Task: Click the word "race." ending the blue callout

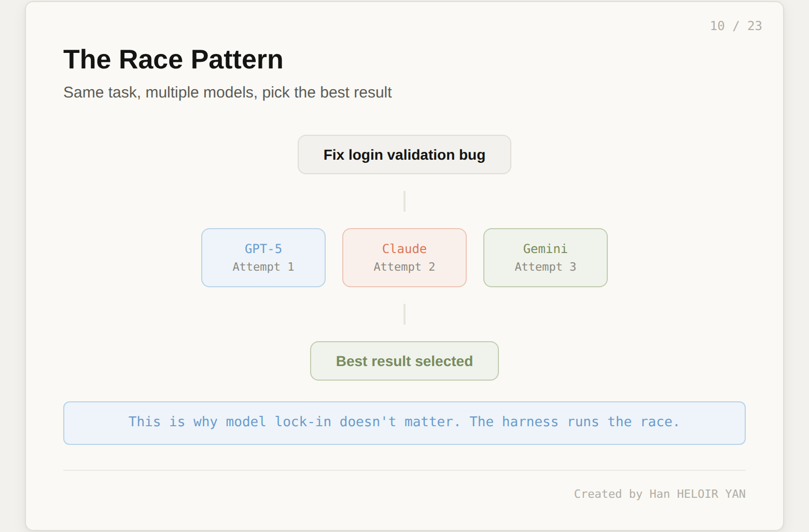Action: (x=660, y=422)
